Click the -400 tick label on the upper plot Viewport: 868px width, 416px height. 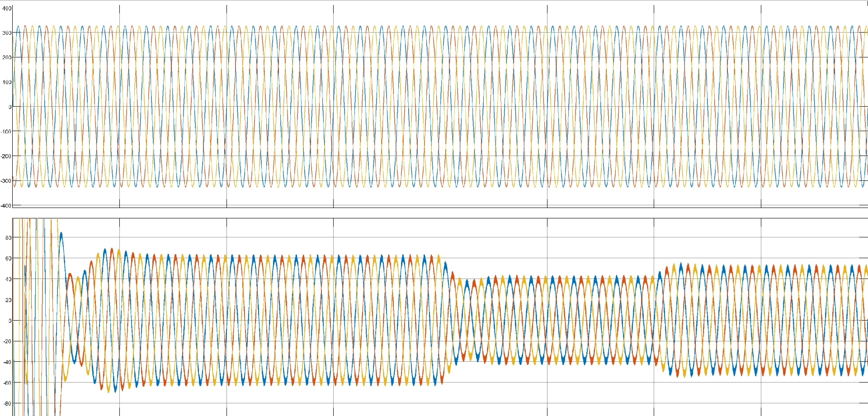tap(6, 206)
